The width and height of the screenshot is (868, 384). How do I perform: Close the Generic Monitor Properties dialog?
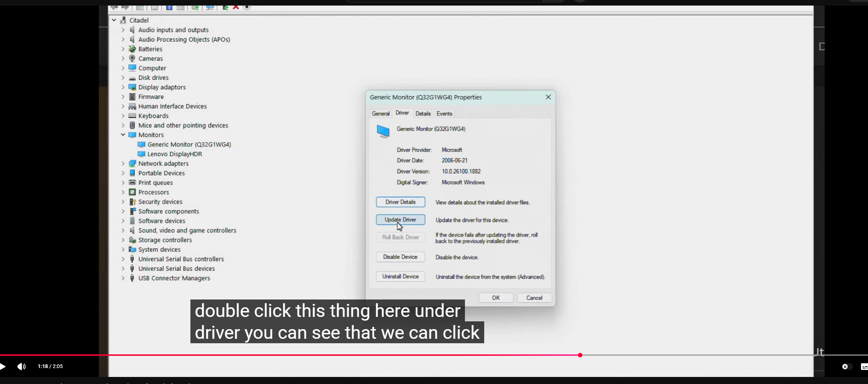[548, 97]
